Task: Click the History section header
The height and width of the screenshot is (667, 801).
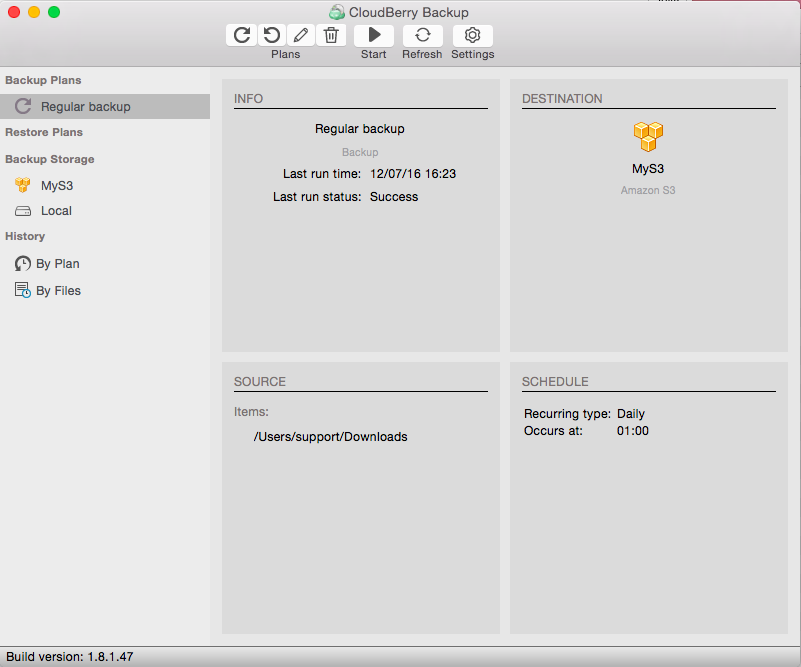Action: 25,236
